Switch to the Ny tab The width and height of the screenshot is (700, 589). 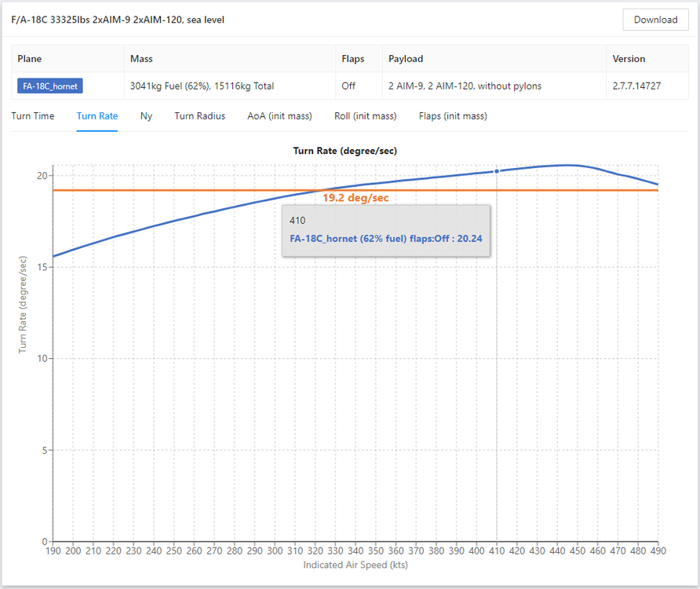pos(146,116)
